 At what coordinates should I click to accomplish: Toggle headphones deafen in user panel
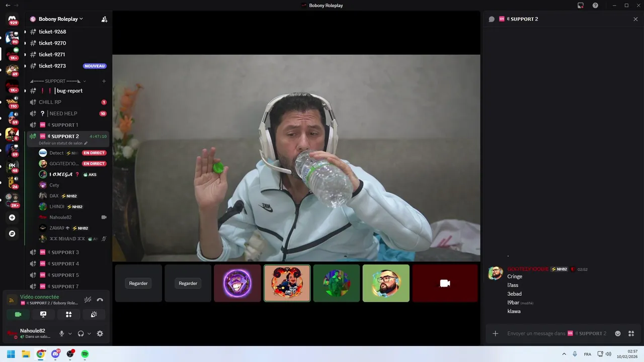(x=81, y=333)
